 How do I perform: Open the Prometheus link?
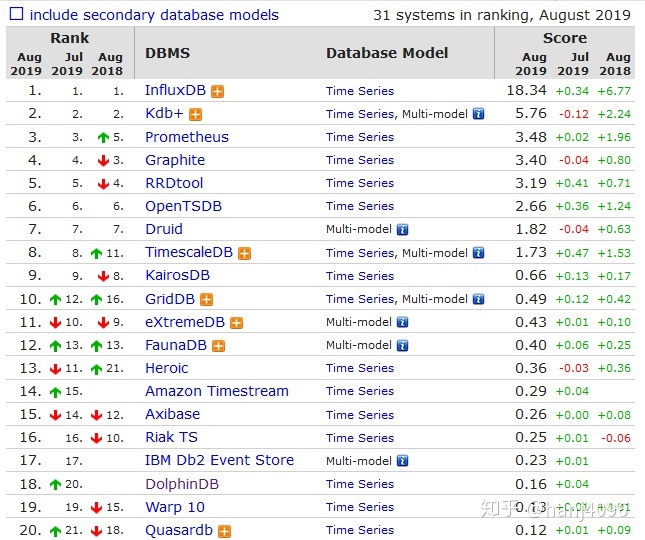187,137
